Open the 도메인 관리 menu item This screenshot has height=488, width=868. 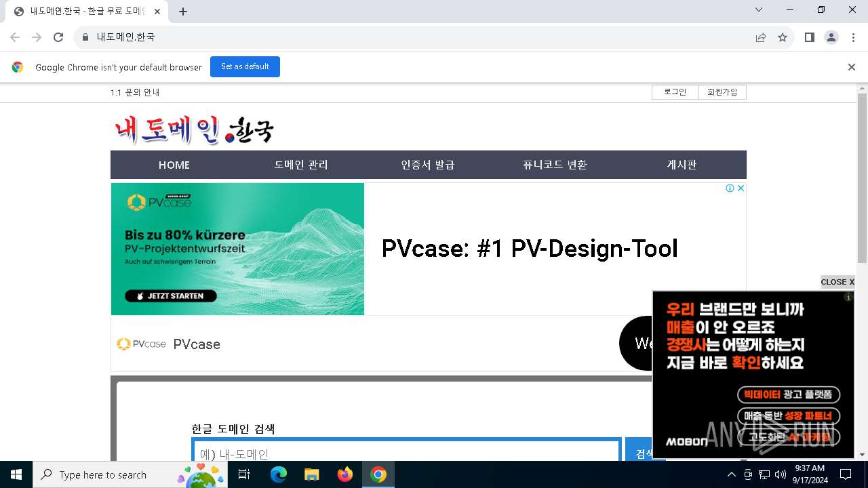pyautogui.click(x=301, y=165)
